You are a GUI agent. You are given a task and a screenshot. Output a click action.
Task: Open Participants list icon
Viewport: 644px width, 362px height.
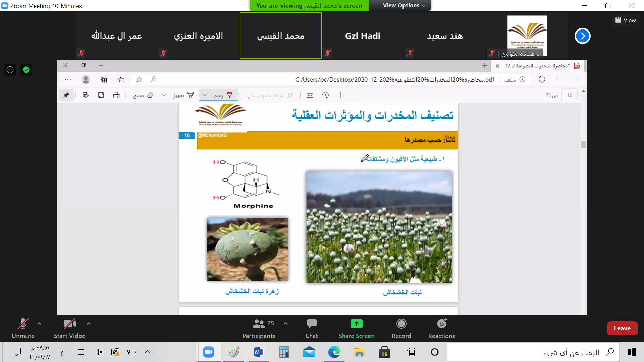click(259, 324)
